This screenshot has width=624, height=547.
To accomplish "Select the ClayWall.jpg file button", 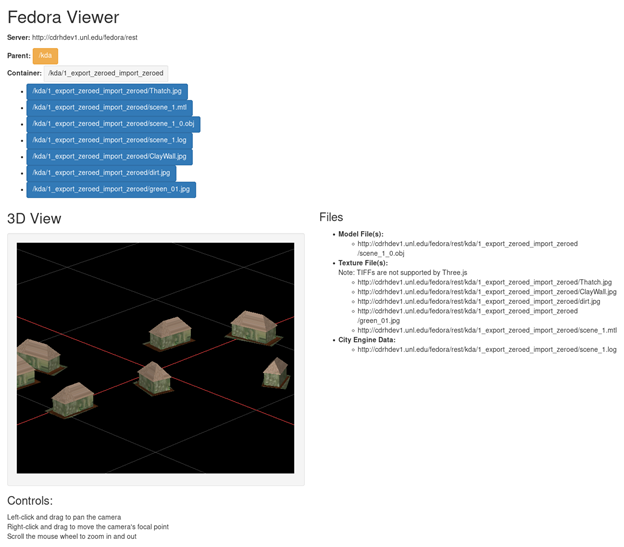I will (108, 156).
